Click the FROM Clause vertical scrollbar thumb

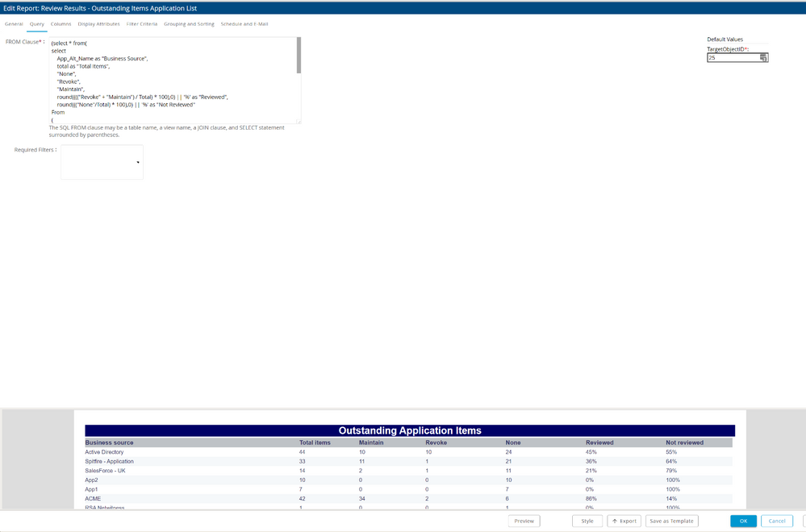pyautogui.click(x=299, y=55)
